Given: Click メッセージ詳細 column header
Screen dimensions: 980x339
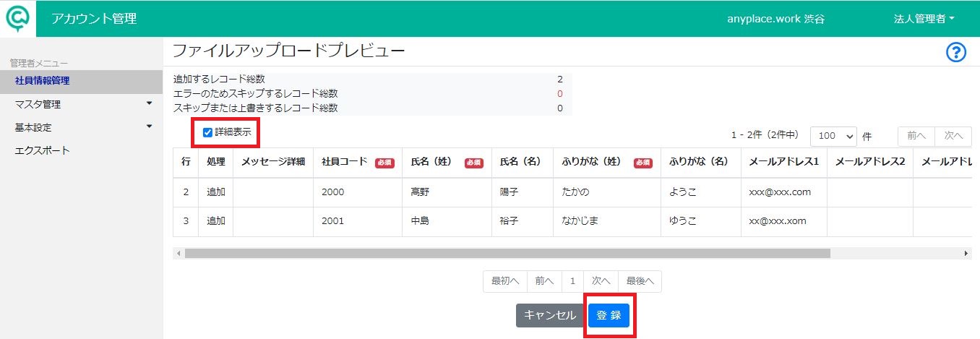Looking at the screenshot, I should click(x=273, y=163).
